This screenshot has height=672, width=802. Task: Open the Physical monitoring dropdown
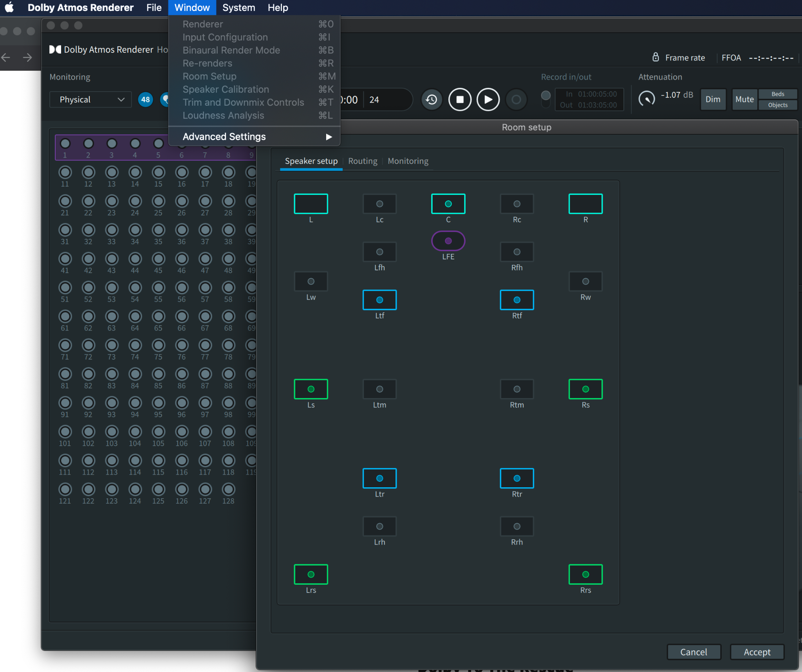91,99
